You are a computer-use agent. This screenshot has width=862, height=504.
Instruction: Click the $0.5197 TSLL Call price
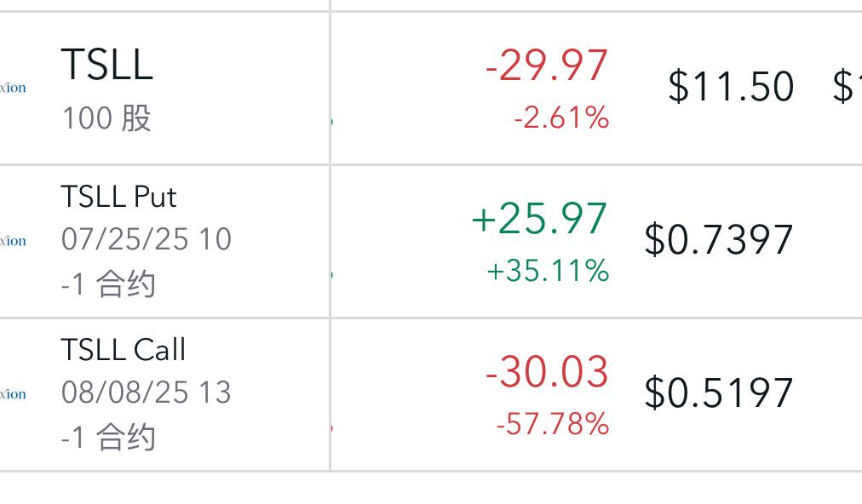(719, 393)
